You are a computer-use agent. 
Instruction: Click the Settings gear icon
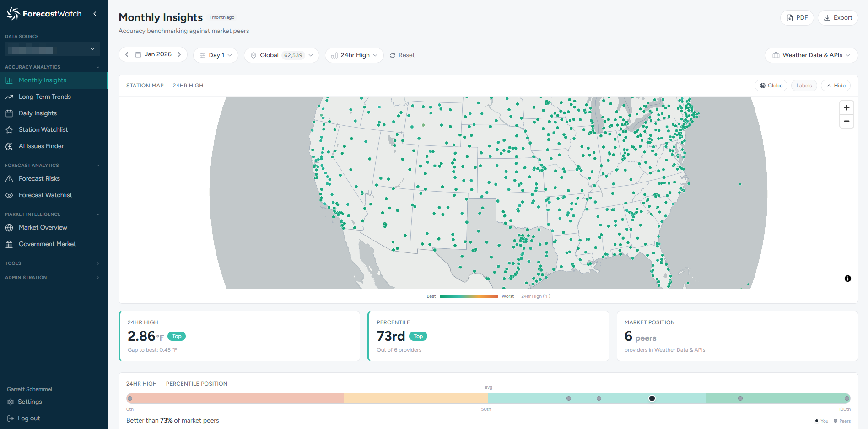coord(11,402)
